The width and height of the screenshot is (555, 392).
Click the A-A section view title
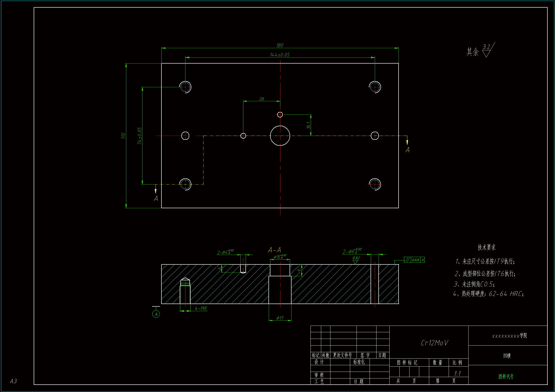point(274,250)
